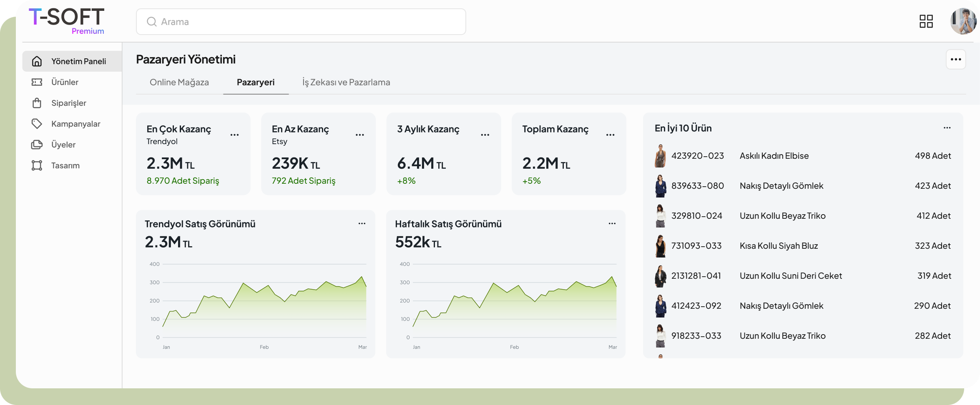
Task: Open three-dot menu on Toplam Kazanç card
Action: (610, 135)
